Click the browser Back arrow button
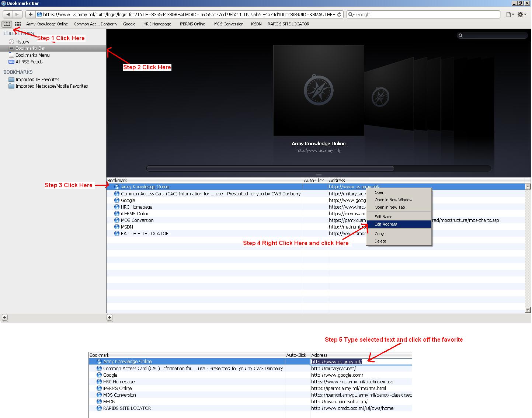532x418 pixels. tap(8, 14)
